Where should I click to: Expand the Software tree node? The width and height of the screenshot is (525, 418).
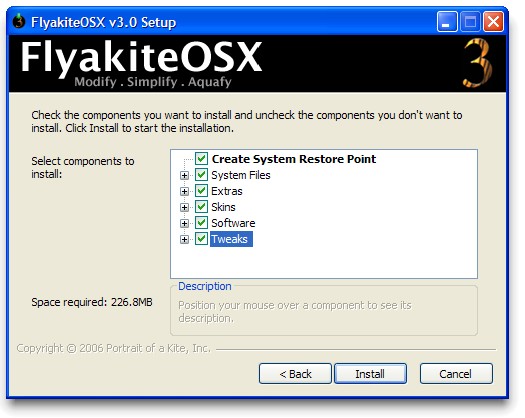tap(184, 223)
